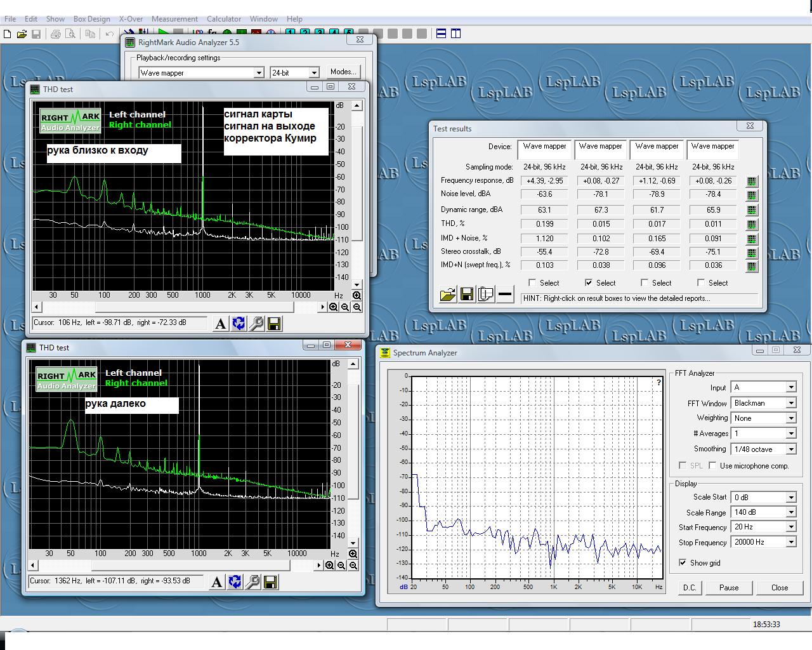Image resolution: width=812 pixels, height=650 pixels.
Task: Uncheck the second column Select checkbox
Action: [x=589, y=282]
